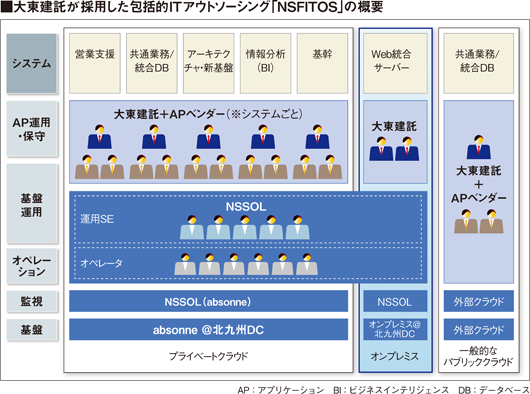Image resolution: width=530 pixels, height=394 pixels.
Task: Select the AP運用・保守 row label
Action: (x=31, y=129)
